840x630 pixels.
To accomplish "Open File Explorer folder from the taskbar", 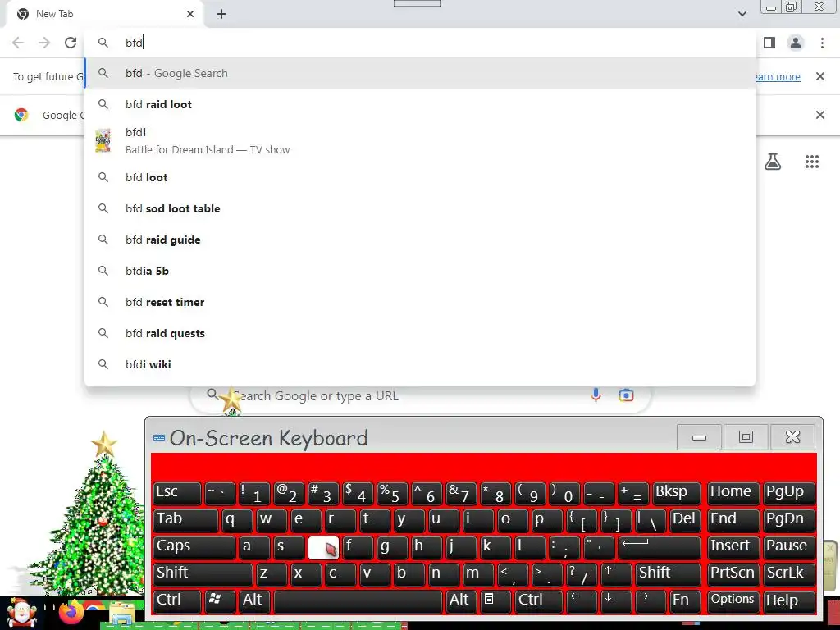I will click(x=123, y=615).
